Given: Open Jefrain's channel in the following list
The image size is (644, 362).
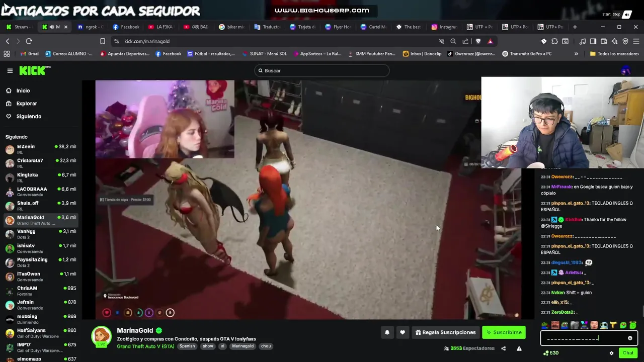Looking at the screenshot, I should point(41,305).
